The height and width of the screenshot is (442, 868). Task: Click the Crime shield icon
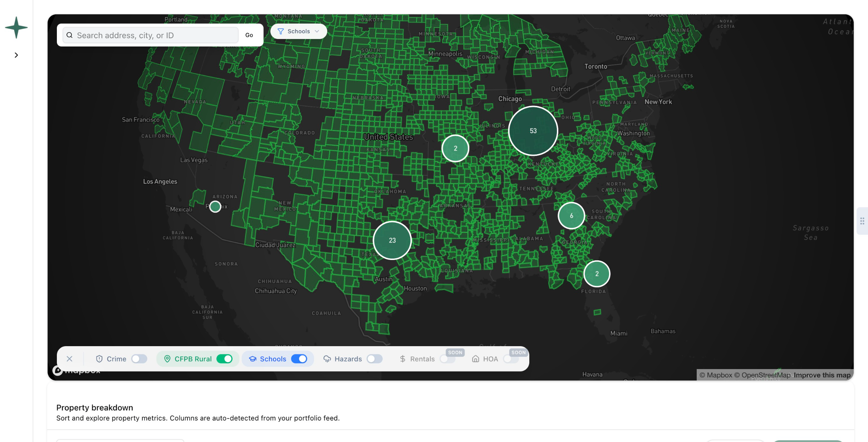(99, 359)
